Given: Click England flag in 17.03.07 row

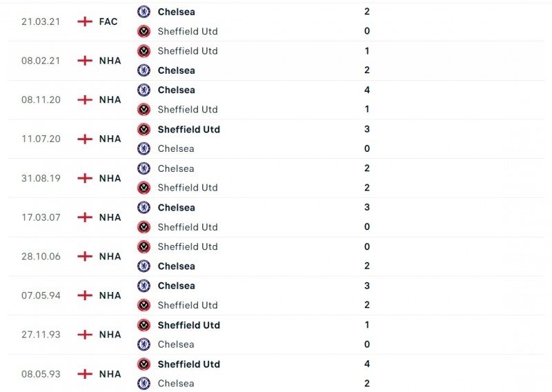Looking at the screenshot, I should 85,217.
